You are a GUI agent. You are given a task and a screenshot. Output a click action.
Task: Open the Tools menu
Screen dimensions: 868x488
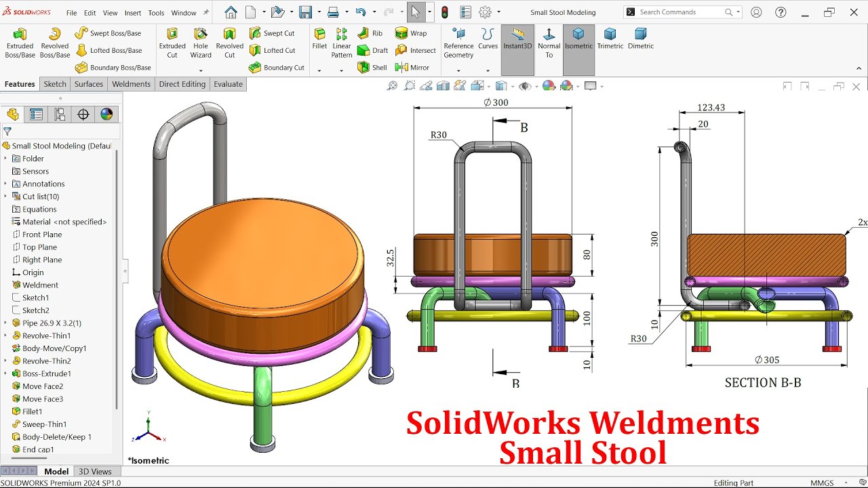pyautogui.click(x=156, y=13)
